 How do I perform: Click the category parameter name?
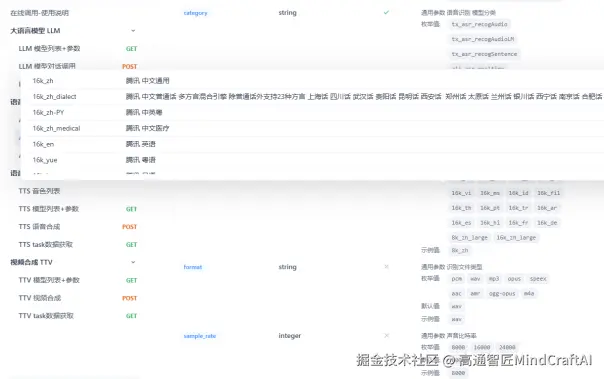(x=195, y=13)
